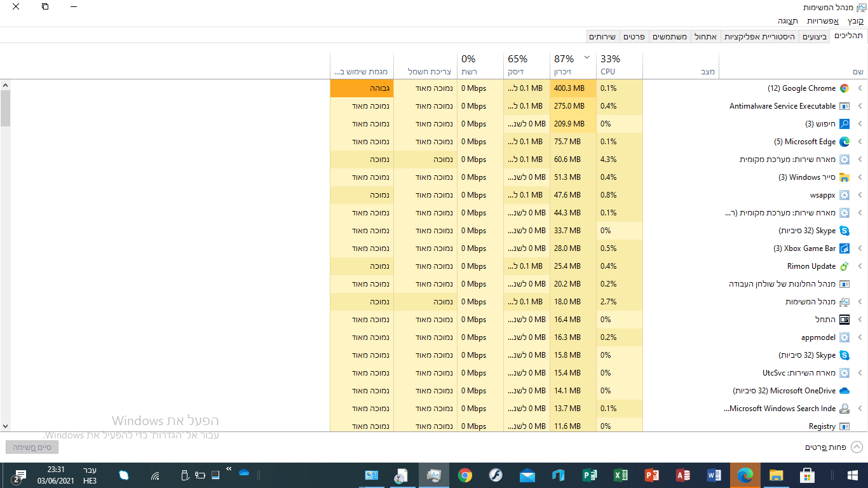Sort by the שם column header
The image size is (868, 488).
[x=793, y=65]
